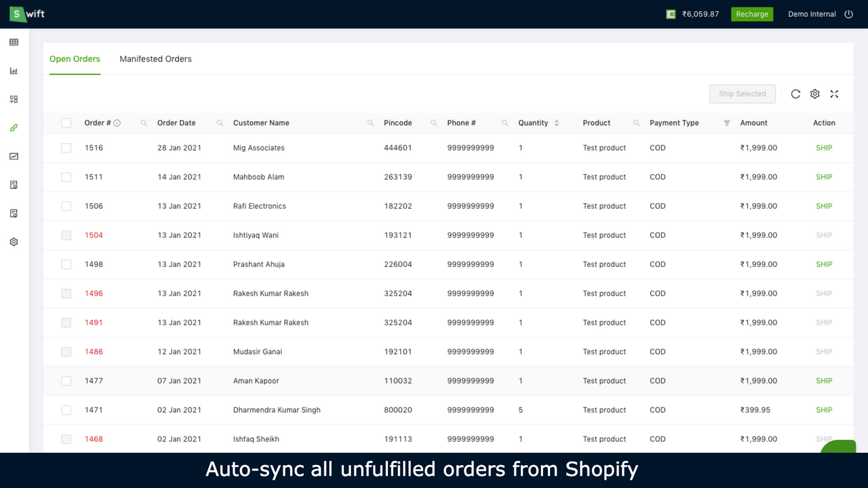Image resolution: width=868 pixels, height=488 pixels.
Task: Open the Customer Name search filter
Action: (x=370, y=123)
